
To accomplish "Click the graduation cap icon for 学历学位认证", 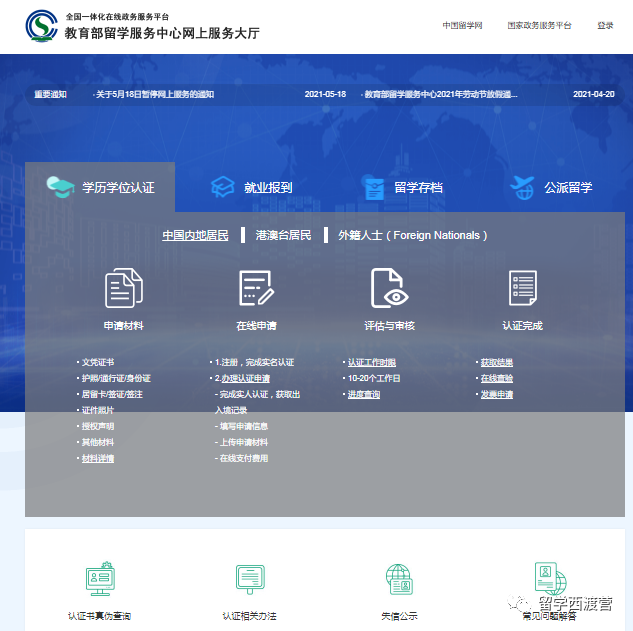I will (60, 187).
